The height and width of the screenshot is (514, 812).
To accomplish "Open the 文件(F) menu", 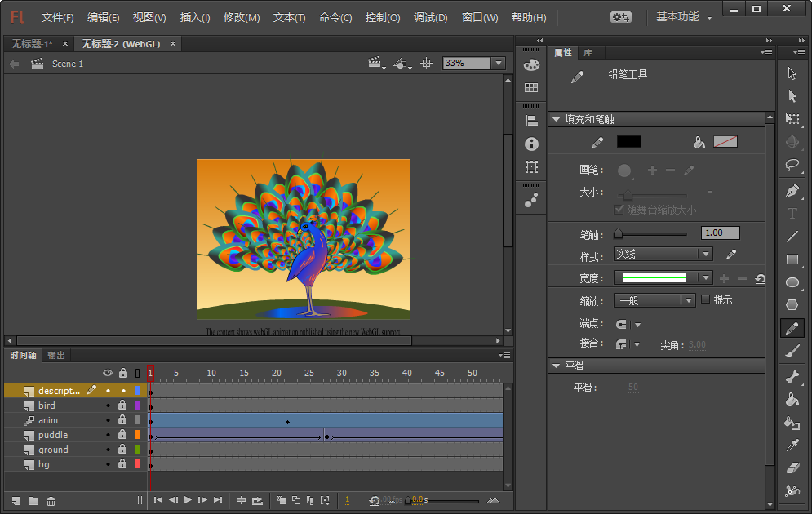I will (57, 18).
